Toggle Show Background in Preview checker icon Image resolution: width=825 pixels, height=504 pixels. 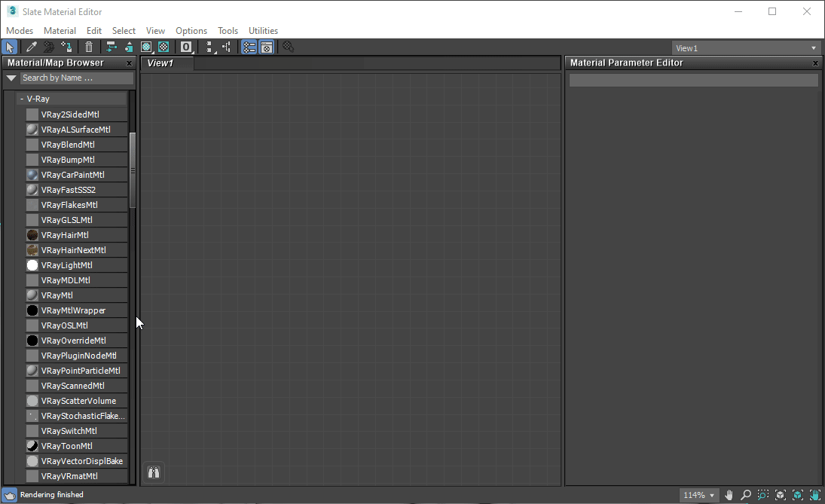coord(163,47)
